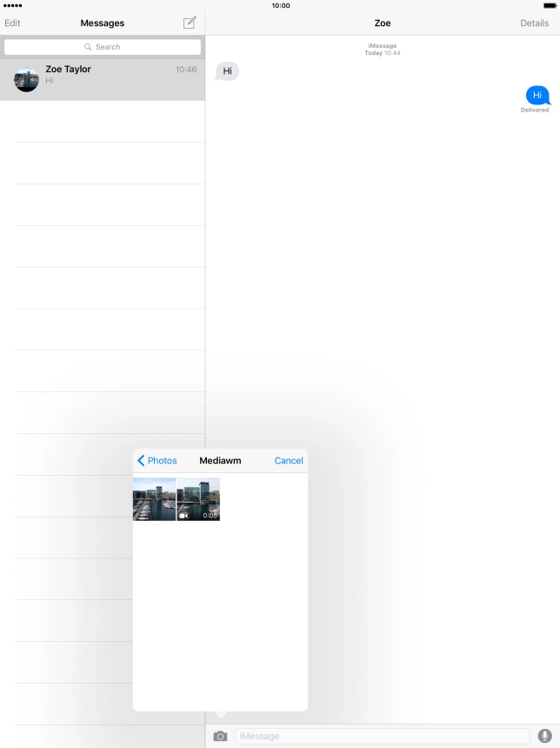Image resolution: width=560 pixels, height=748 pixels.
Task: Tap the camera icon beside message field
Action: click(220, 736)
